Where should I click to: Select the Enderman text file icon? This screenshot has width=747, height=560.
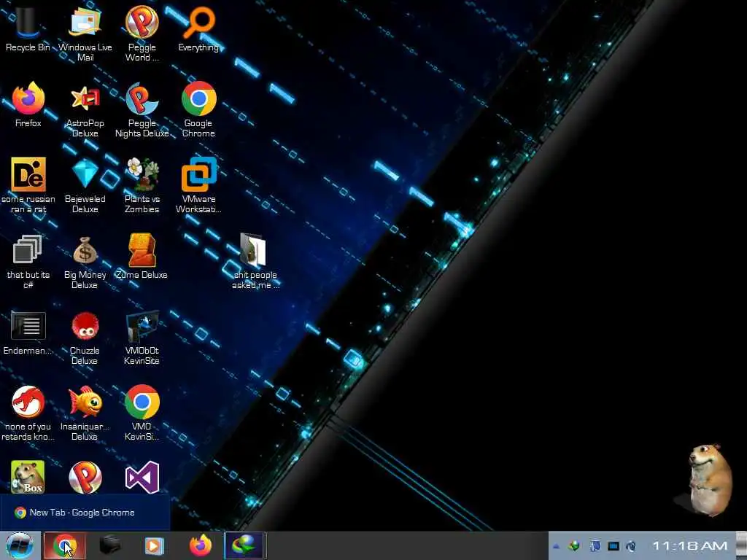click(28, 332)
